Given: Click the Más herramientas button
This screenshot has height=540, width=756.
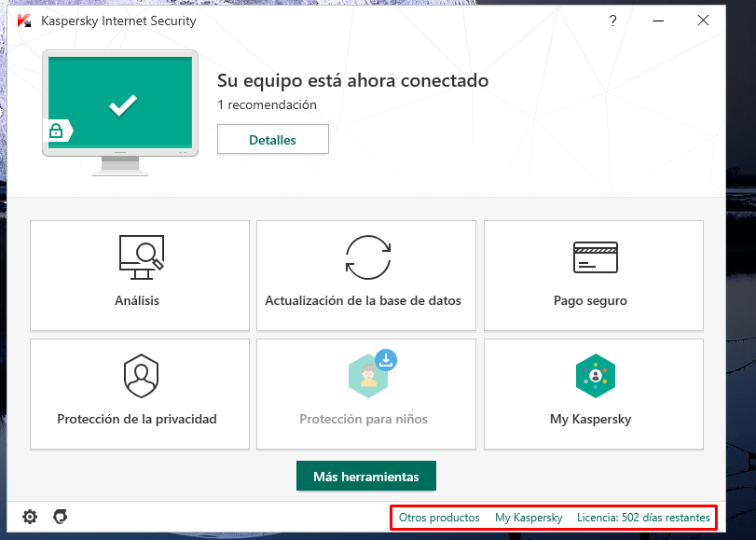Looking at the screenshot, I should point(366,477).
